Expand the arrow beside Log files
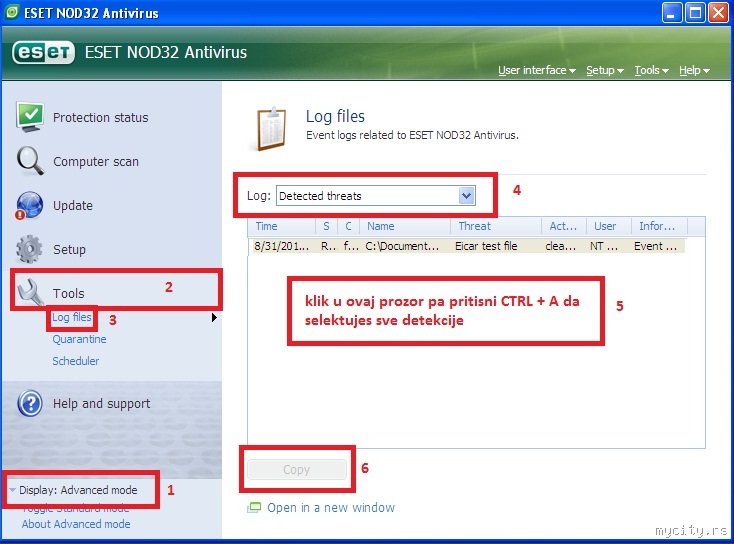The image size is (734, 544). (214, 317)
